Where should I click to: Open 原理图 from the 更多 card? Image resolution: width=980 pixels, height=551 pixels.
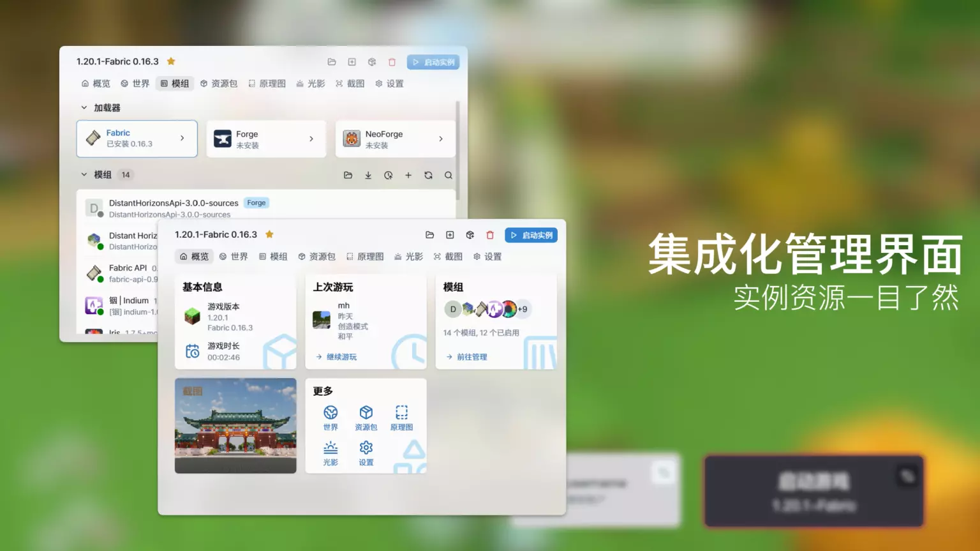click(401, 418)
